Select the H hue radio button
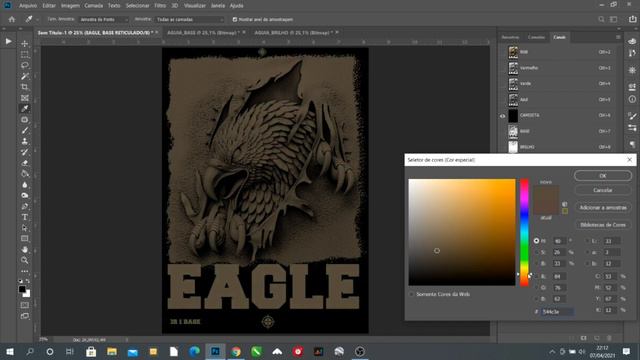The image size is (640, 360). tap(536, 241)
